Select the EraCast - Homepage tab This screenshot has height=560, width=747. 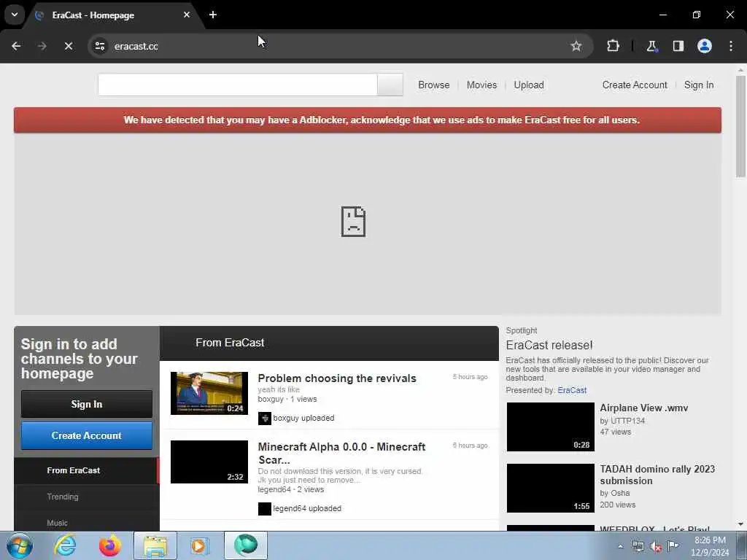112,15
